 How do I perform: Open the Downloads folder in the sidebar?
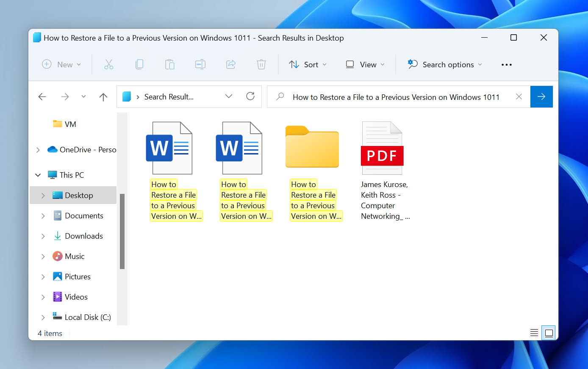tap(83, 236)
